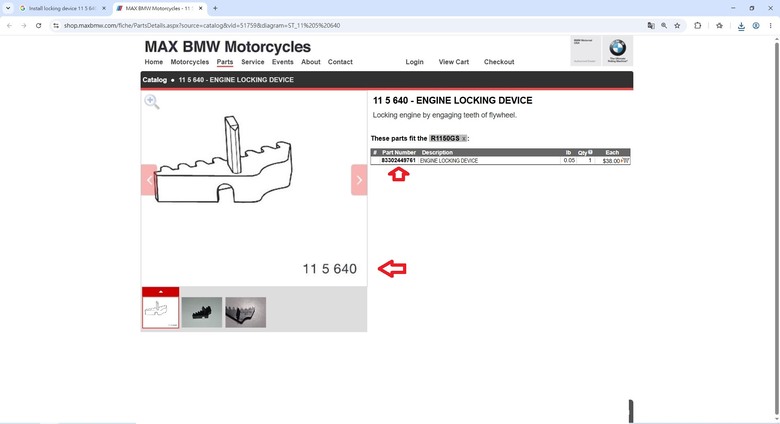
Task: Click the BMW roundel logo
Action: pos(617,50)
